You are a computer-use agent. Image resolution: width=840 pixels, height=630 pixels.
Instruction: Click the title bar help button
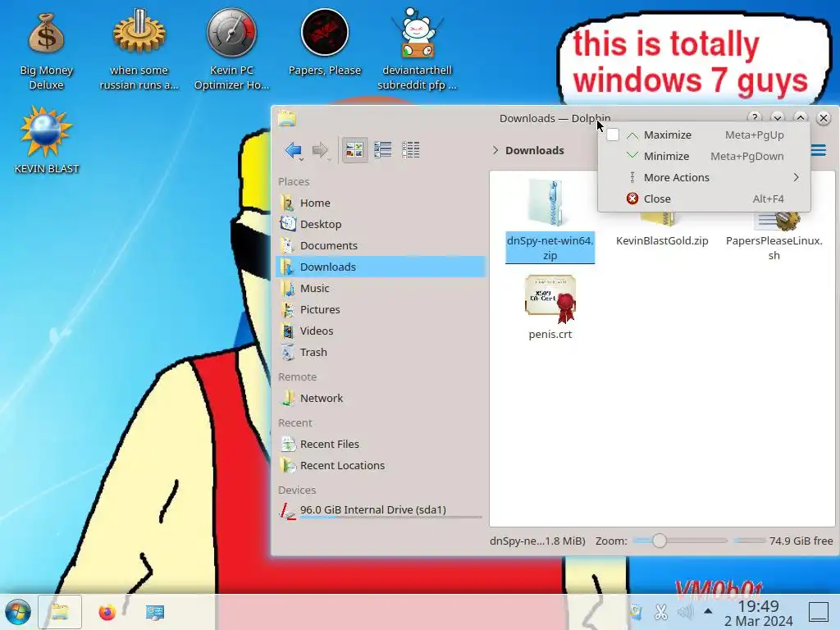[755, 117]
